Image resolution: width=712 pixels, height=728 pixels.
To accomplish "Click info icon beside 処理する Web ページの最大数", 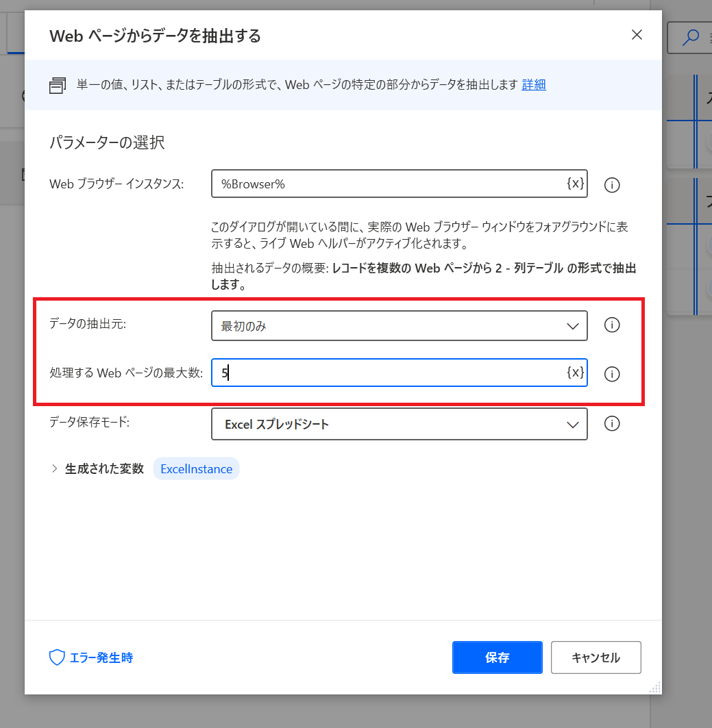I will 612,374.
